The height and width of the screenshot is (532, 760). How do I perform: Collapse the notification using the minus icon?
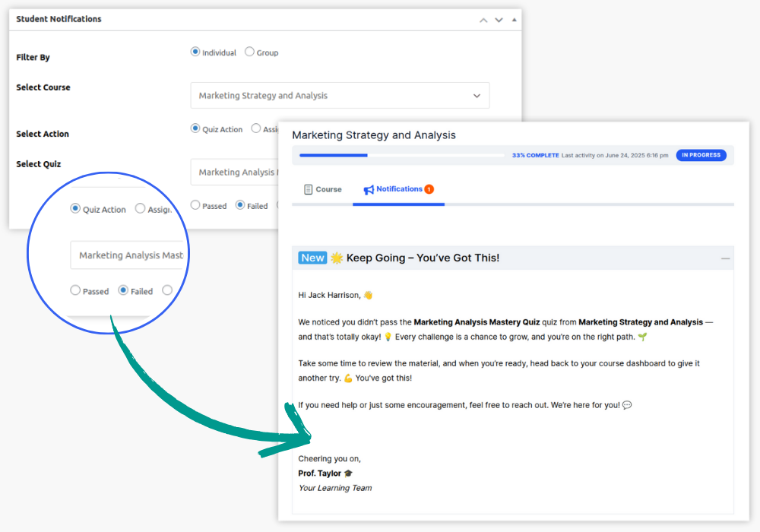tap(725, 258)
